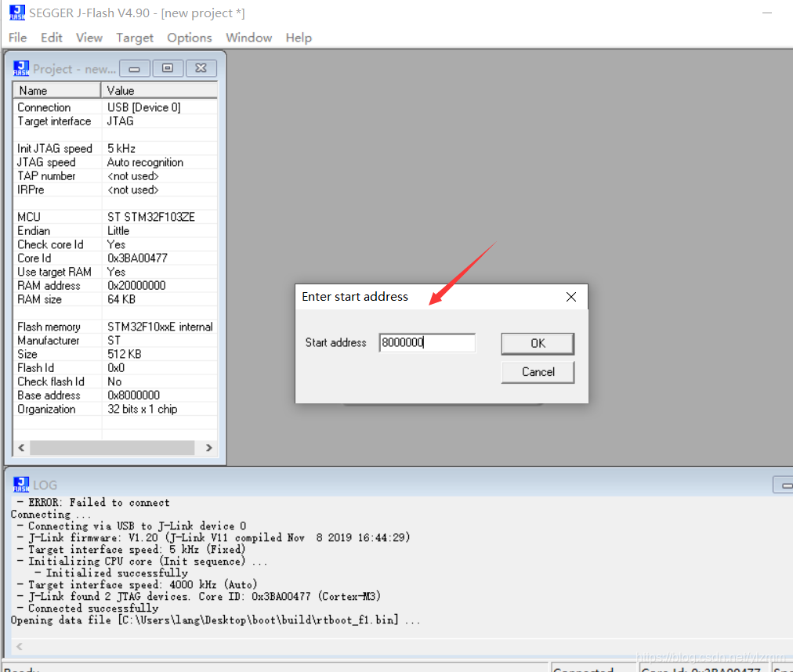Click the J-Flash icon in Project panel title
Viewport: 793px width, 672px height.
coord(21,68)
